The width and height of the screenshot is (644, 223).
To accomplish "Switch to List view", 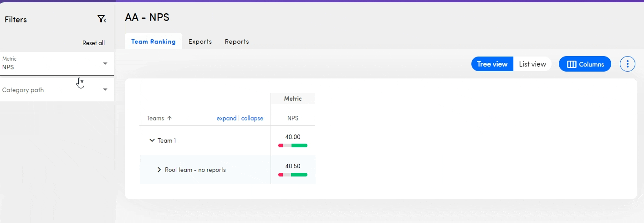I will (x=532, y=64).
